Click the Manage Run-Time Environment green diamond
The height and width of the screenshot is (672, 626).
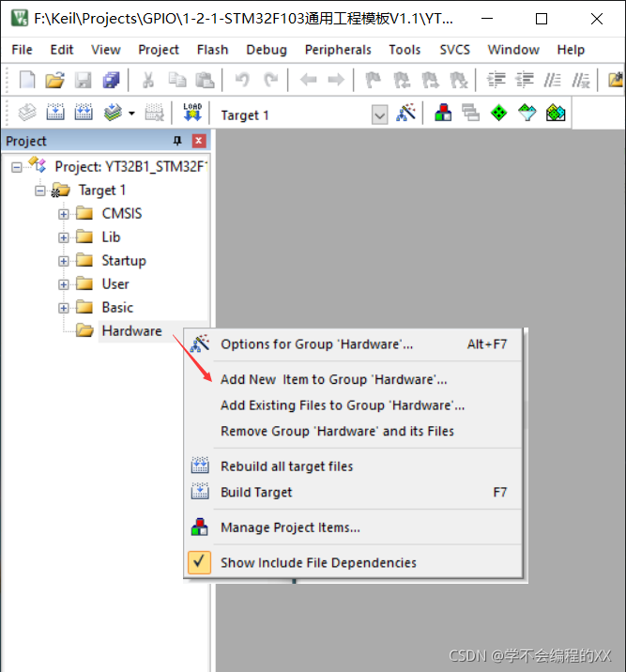pos(498,114)
